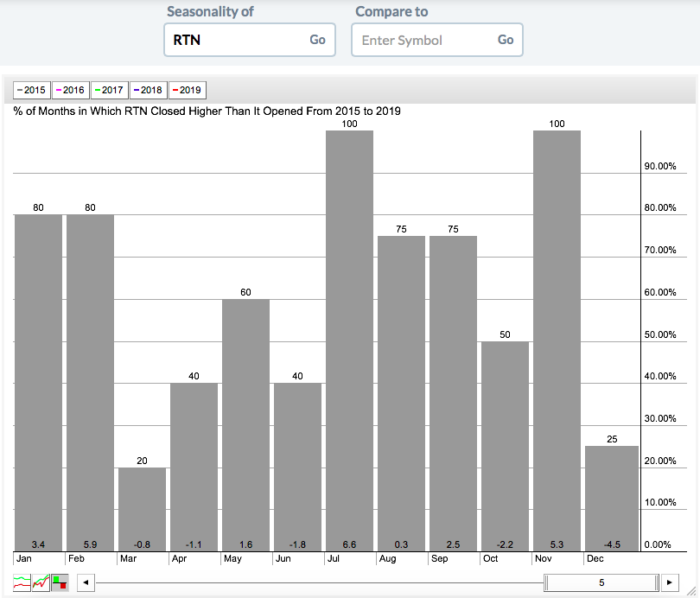Toggle the 2017 year series

(109, 90)
